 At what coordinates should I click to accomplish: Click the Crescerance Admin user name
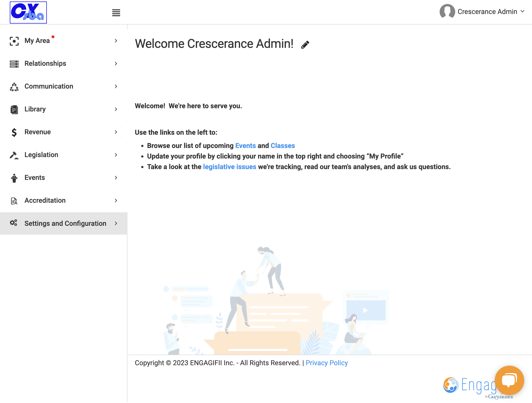487,12
